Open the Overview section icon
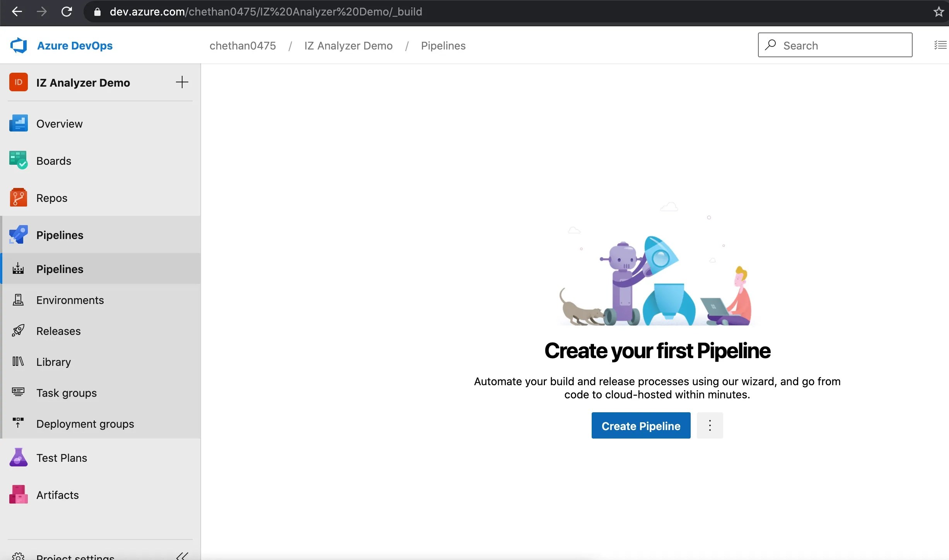Screen dimensions: 949x560 tap(19, 123)
